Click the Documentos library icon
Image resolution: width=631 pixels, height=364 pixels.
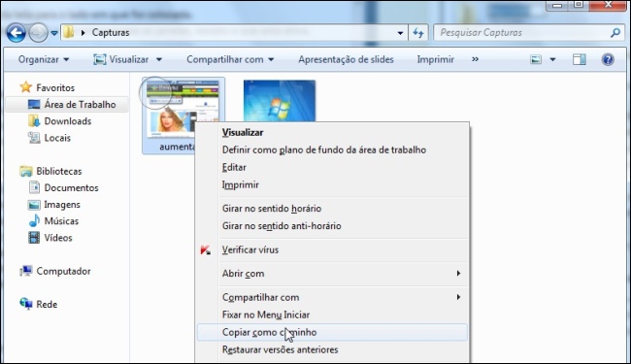35,187
